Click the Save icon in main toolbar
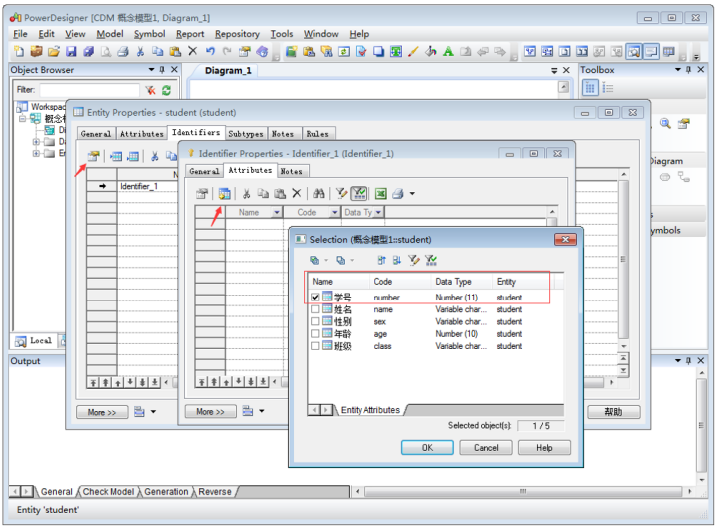The height and width of the screenshot is (529, 717). [x=71, y=51]
